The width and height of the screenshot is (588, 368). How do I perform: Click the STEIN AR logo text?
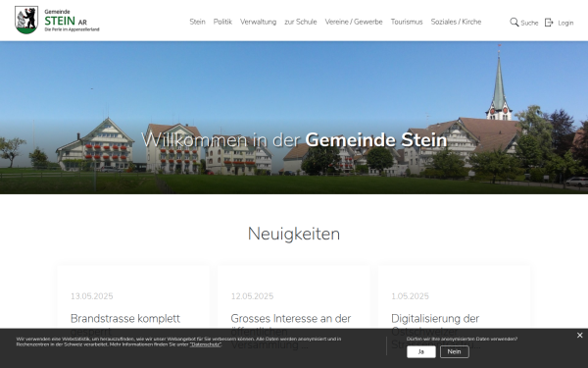pos(66,21)
